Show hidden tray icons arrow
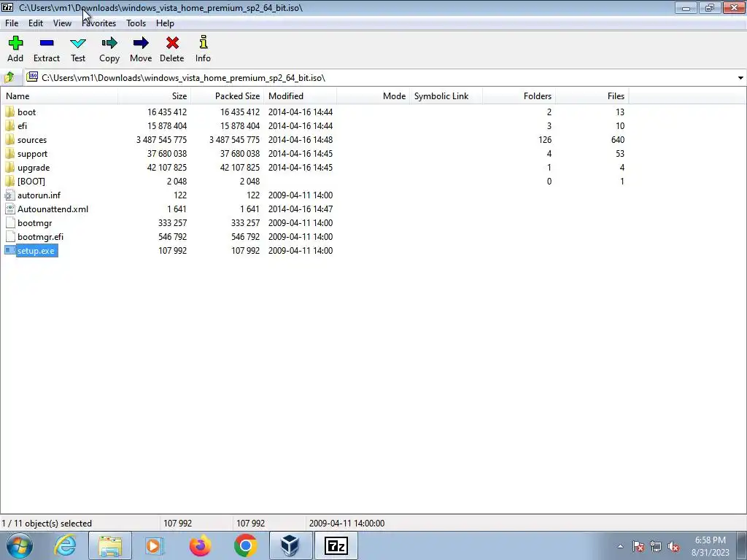Viewport: 747px width, 560px height. [620, 547]
